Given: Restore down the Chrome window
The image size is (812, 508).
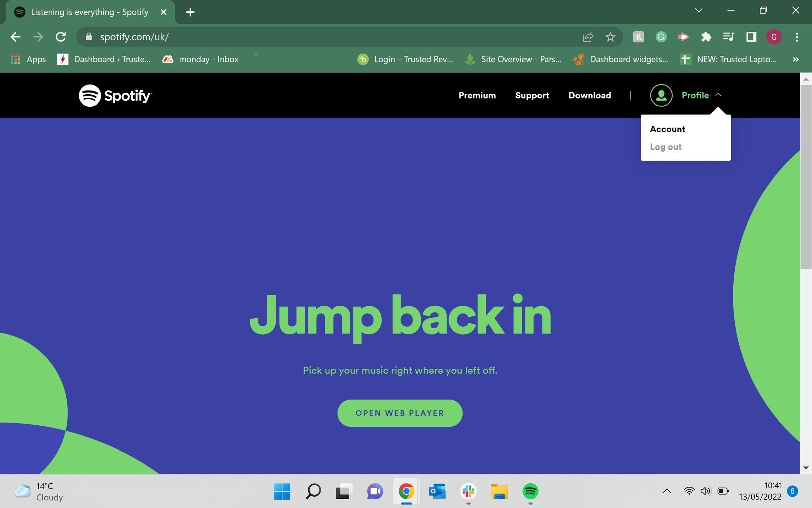Looking at the screenshot, I should 763,10.
